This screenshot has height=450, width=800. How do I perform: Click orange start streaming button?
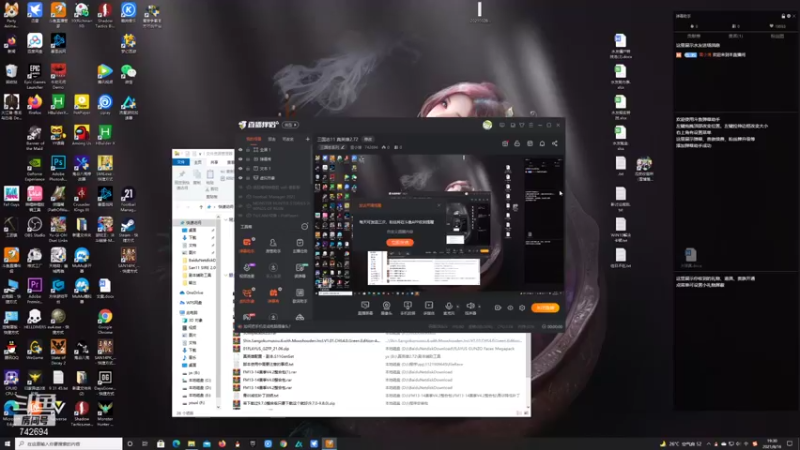point(545,308)
